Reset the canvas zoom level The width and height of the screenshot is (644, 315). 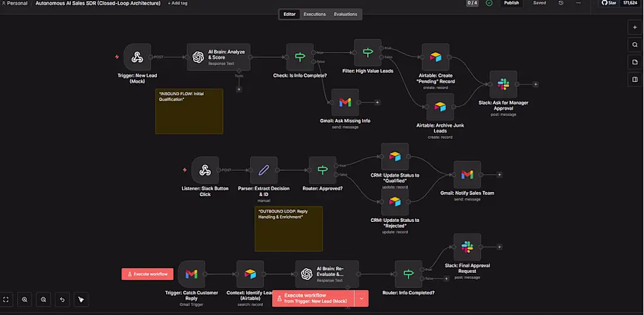62,299
